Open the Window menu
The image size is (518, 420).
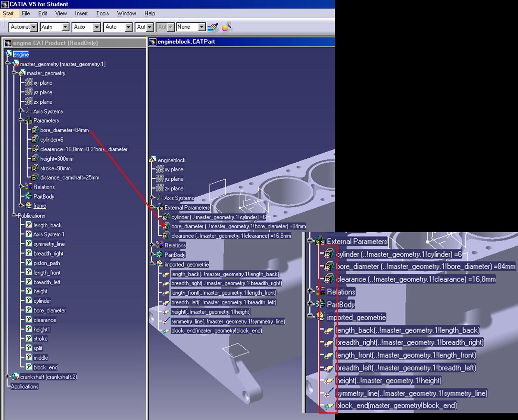pos(127,13)
